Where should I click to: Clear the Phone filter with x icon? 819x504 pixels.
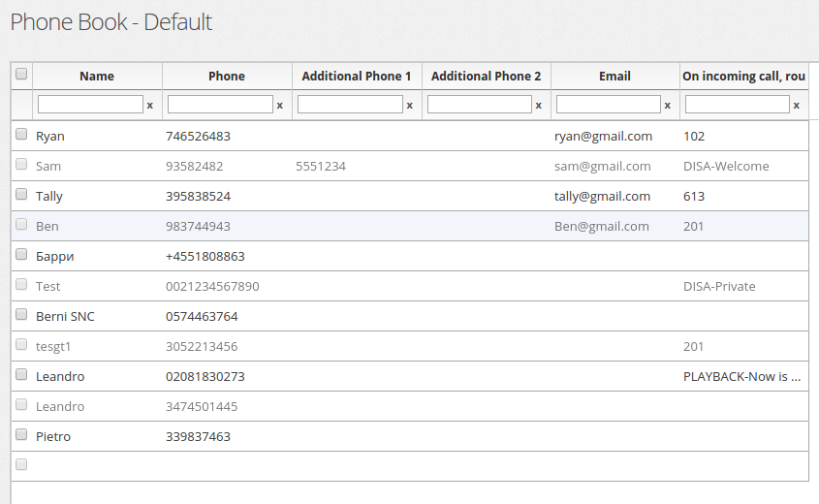click(279, 105)
